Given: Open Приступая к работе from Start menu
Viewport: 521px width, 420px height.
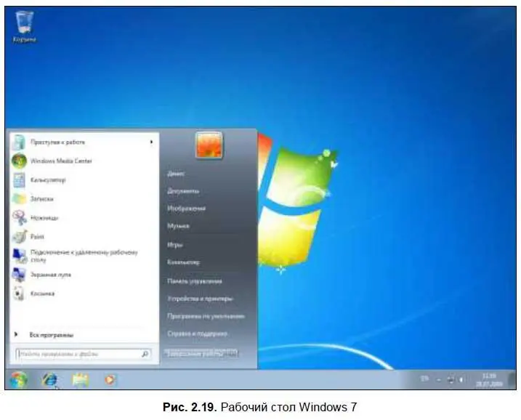Looking at the screenshot, I should point(83,142).
